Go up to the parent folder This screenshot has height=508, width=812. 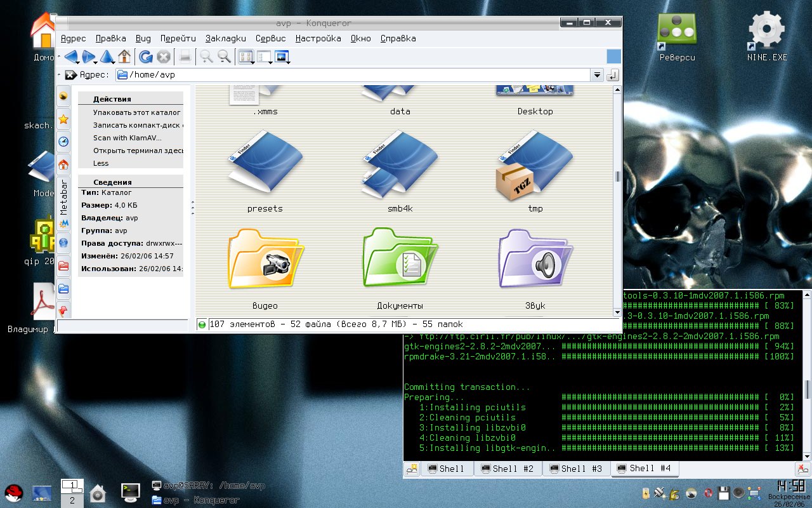[x=107, y=57]
